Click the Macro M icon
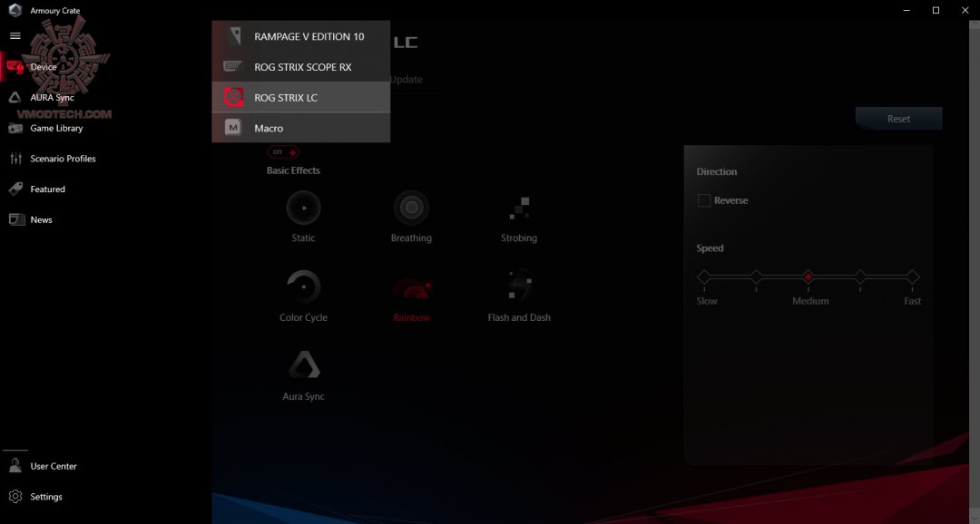This screenshot has width=980, height=524. [x=233, y=128]
